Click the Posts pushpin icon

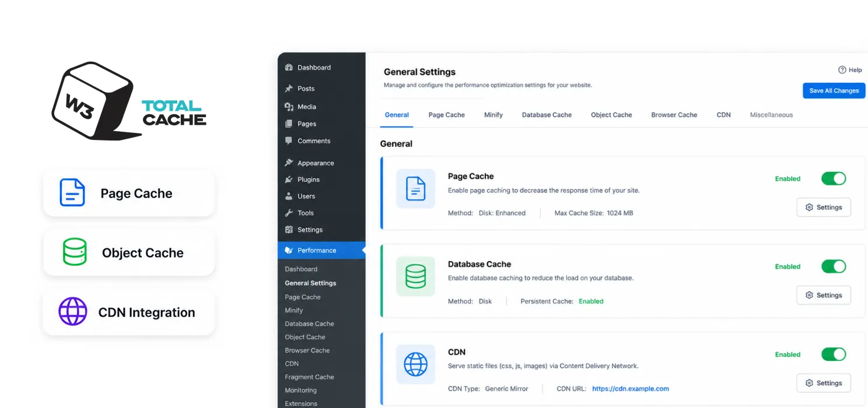(x=289, y=89)
